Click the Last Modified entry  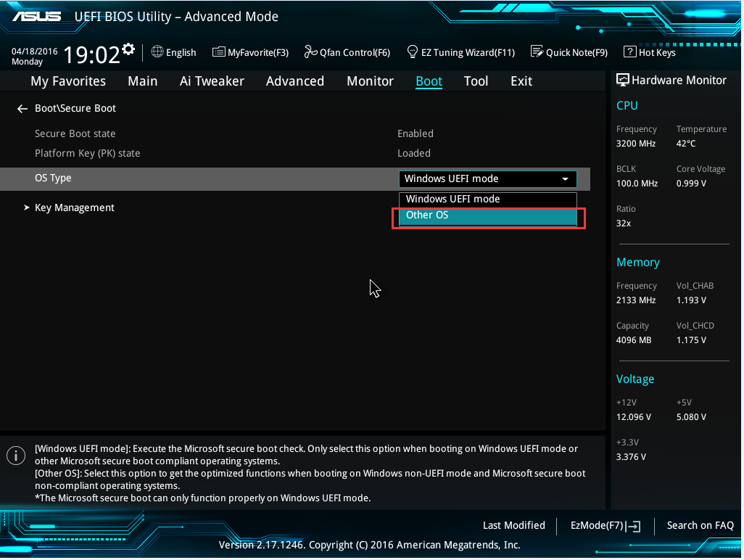point(513,525)
